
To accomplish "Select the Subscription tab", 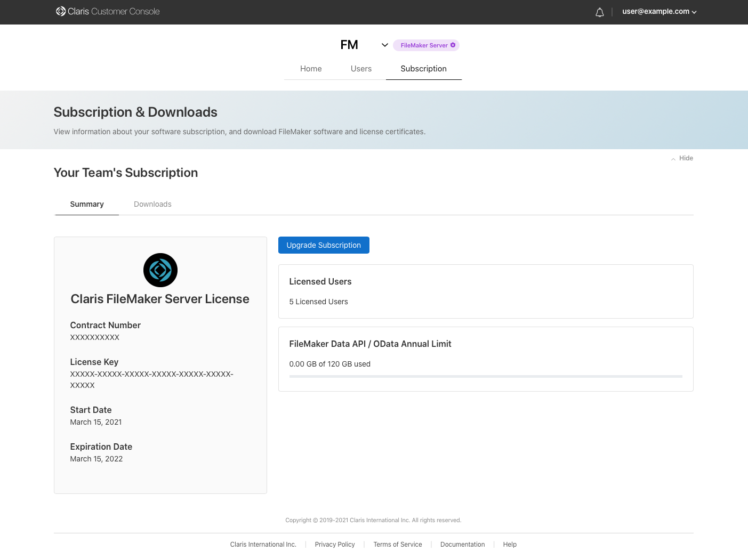I will click(x=424, y=69).
